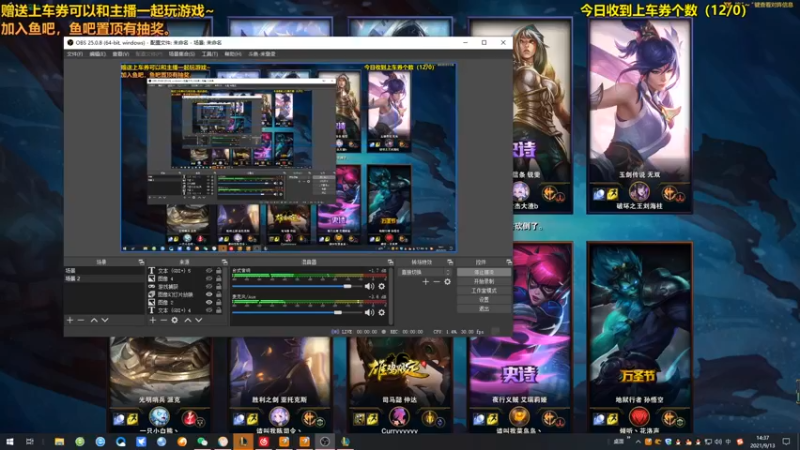Pop out the Scenes dock panel
This screenshot has width=800, height=450.
click(x=141, y=262)
